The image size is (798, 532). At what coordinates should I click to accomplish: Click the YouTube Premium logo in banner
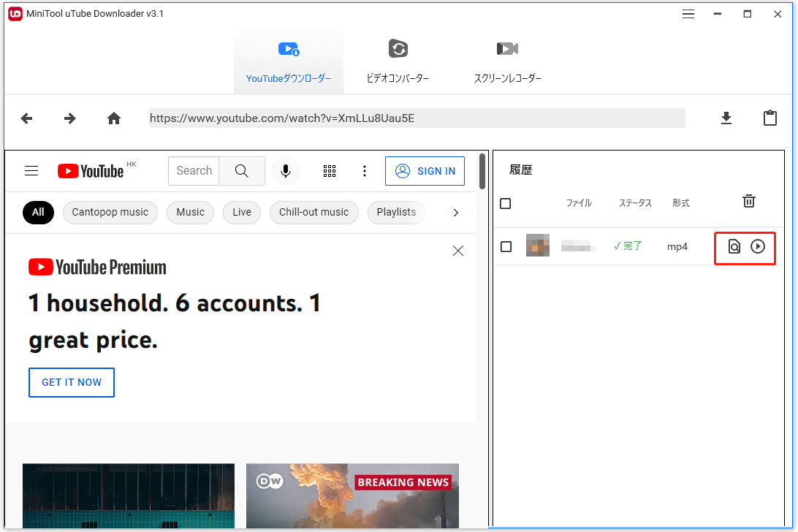[x=97, y=267]
